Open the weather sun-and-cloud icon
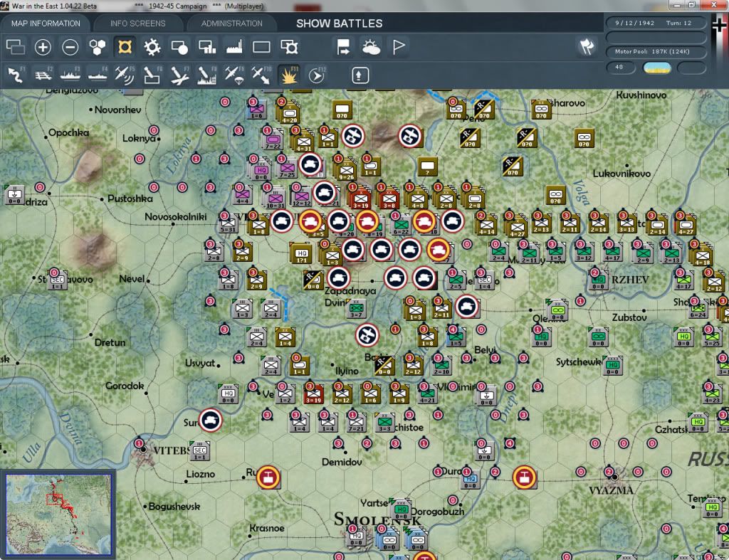 (371, 47)
